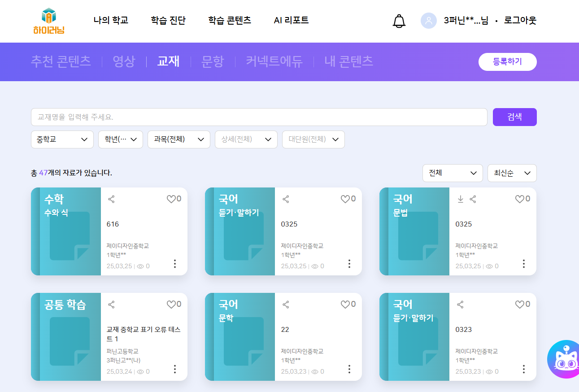This screenshot has width=579, height=392.
Task: Open more options for 국어 문학 22 card
Action: 349,369
